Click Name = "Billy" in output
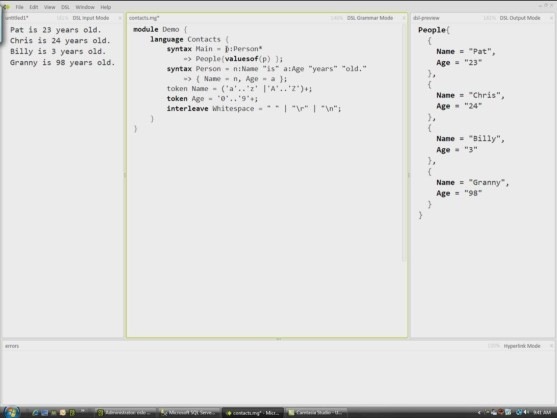This screenshot has height=418, width=557. 470,139
